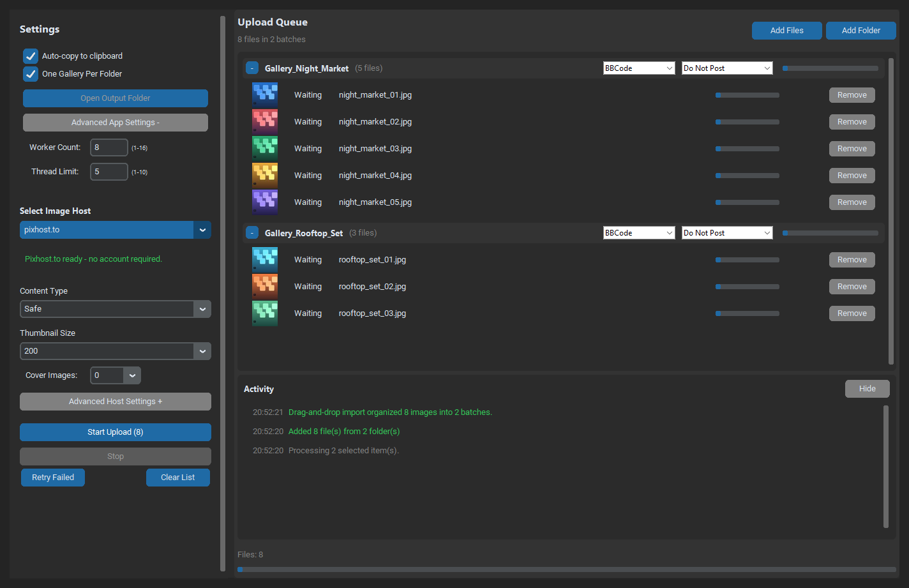Click the orange rooftop_set_02.jpg thumbnail
909x588 pixels.
click(265, 287)
